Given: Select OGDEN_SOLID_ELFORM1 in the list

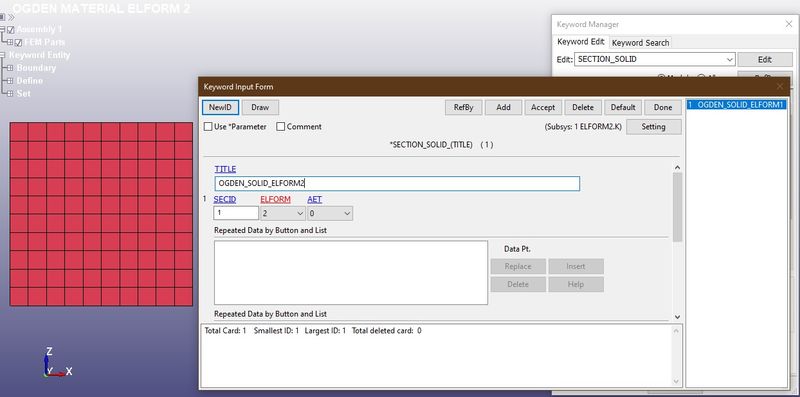Looking at the screenshot, I should (736, 105).
